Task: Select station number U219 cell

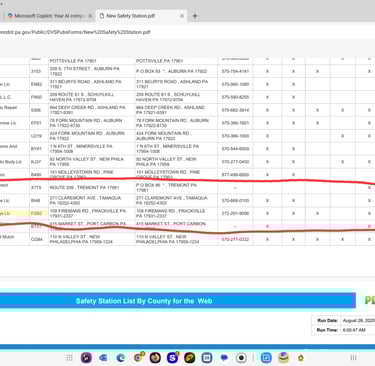Action: coord(36,136)
